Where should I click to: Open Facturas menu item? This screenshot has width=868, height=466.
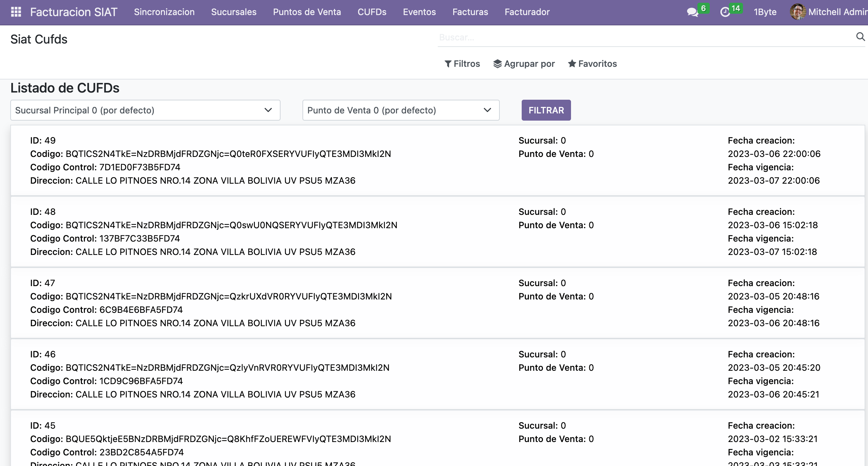pyautogui.click(x=470, y=12)
